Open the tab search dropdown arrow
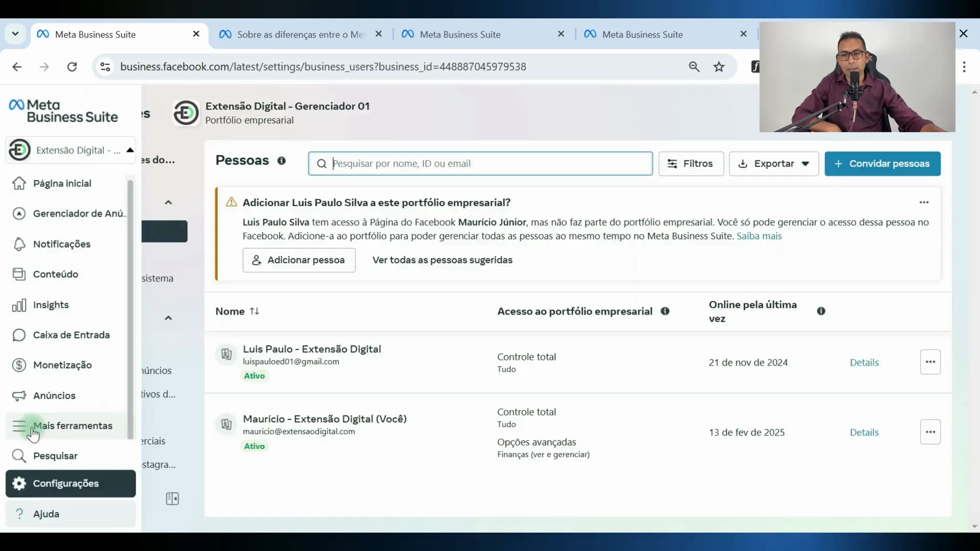The height and width of the screenshot is (551, 980). coord(15,34)
